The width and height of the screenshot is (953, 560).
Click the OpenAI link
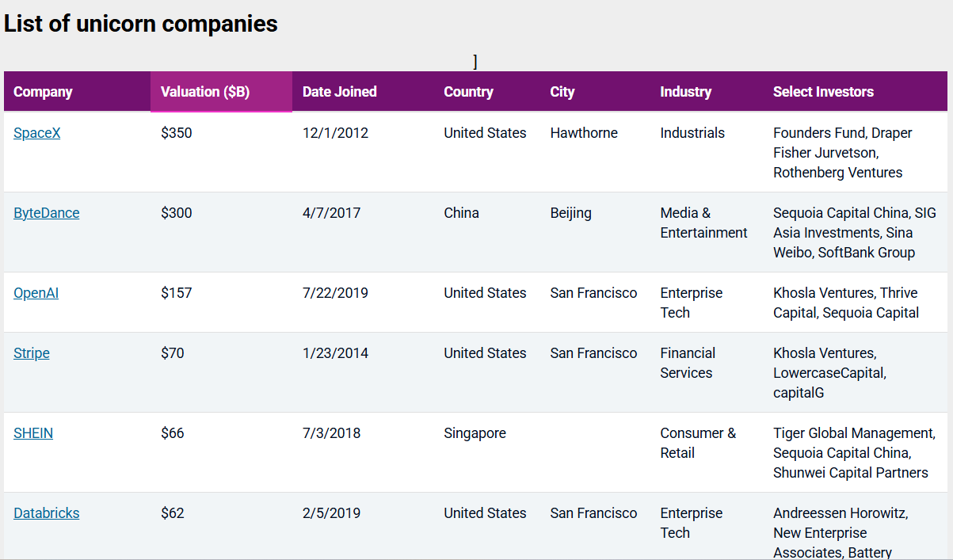coord(36,293)
